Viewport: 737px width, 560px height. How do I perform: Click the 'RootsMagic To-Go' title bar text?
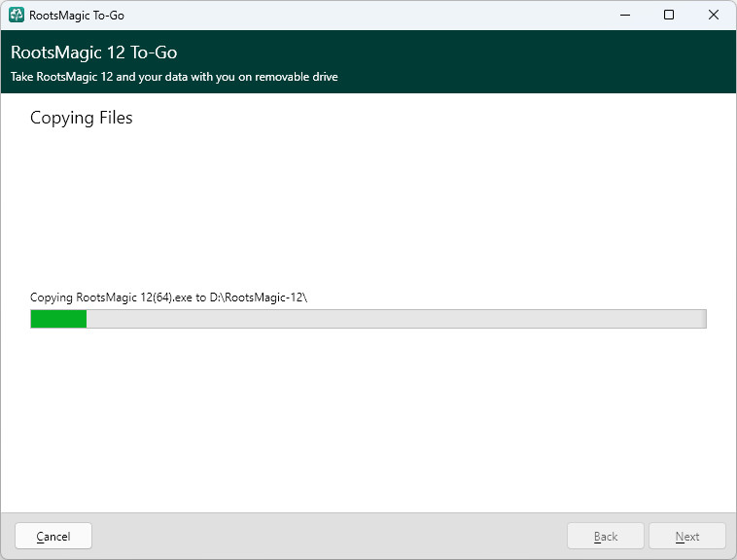(77, 16)
